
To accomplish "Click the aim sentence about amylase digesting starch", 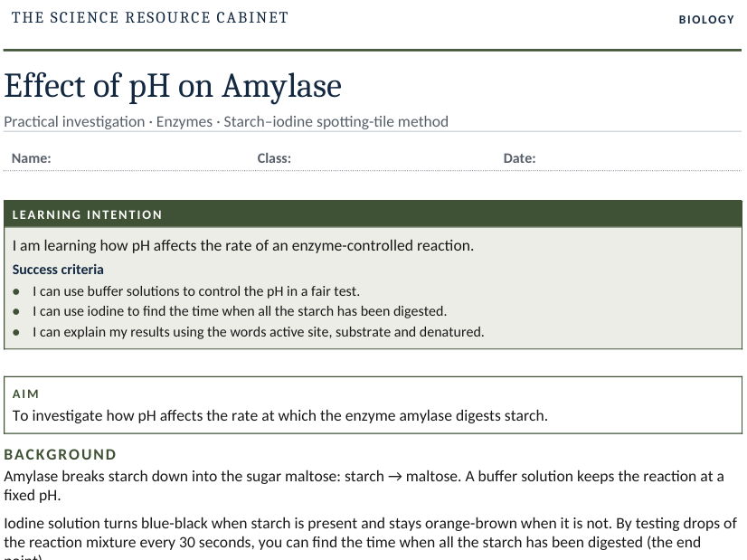I will (280, 415).
